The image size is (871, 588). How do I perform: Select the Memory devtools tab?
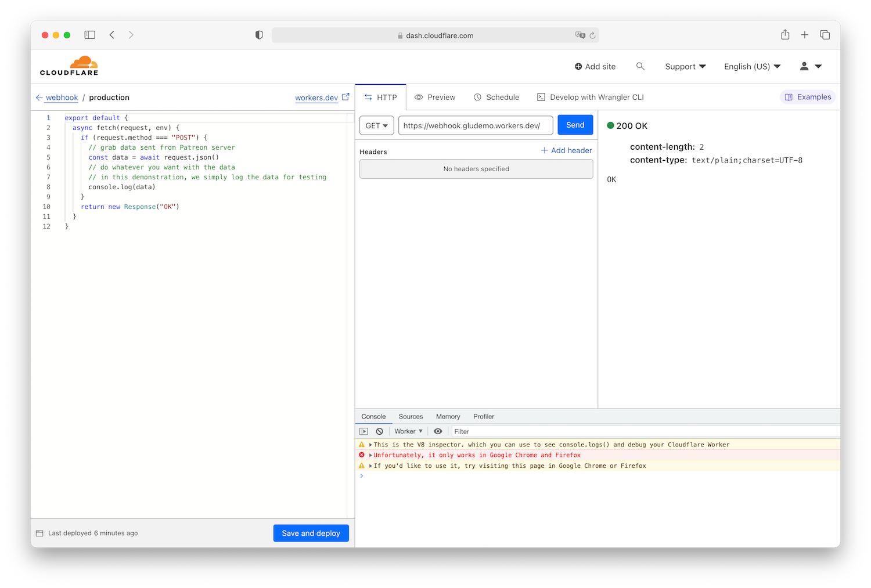tap(448, 416)
